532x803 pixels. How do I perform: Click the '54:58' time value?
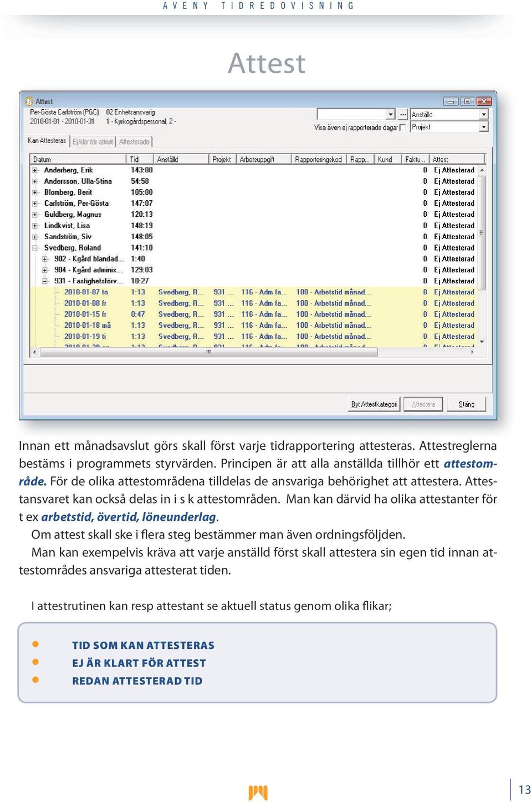pyautogui.click(x=140, y=181)
